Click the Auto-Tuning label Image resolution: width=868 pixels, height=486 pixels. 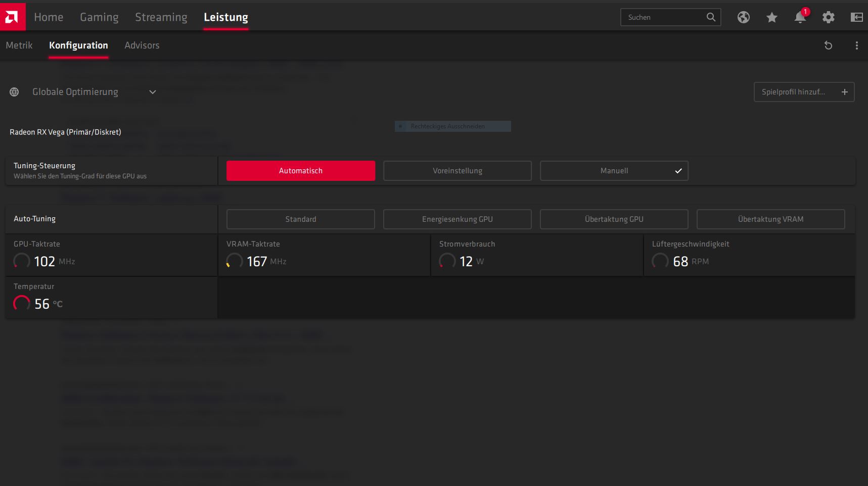[x=34, y=219]
